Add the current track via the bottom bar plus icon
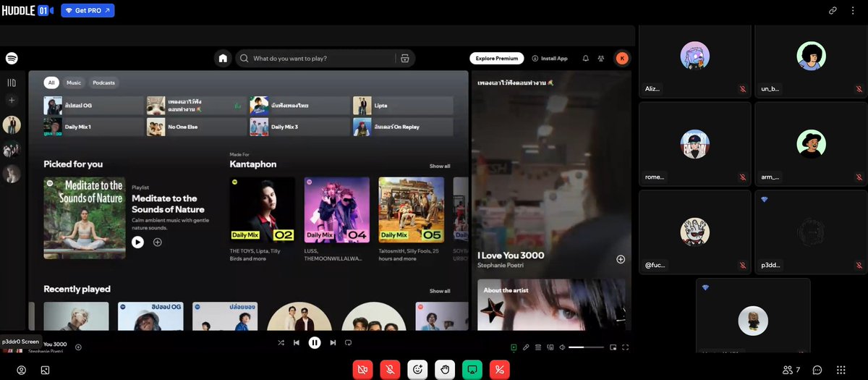The width and height of the screenshot is (868, 380). point(78,347)
